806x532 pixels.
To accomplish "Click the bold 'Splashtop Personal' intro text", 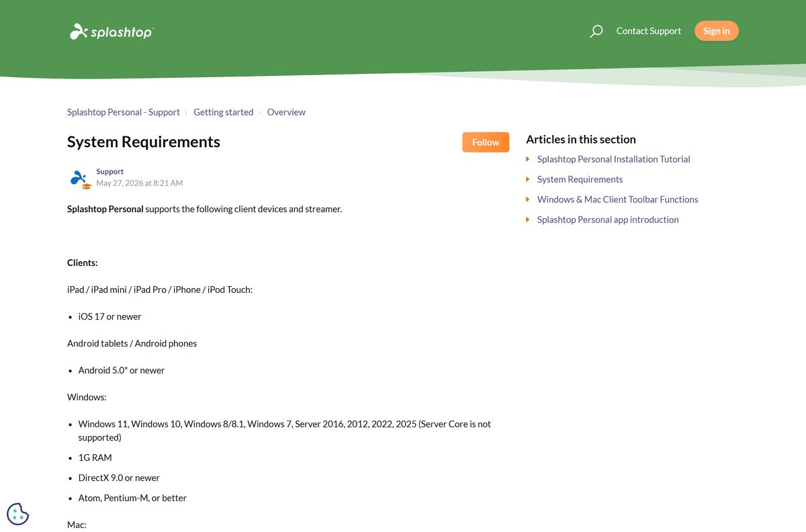I will click(105, 209).
